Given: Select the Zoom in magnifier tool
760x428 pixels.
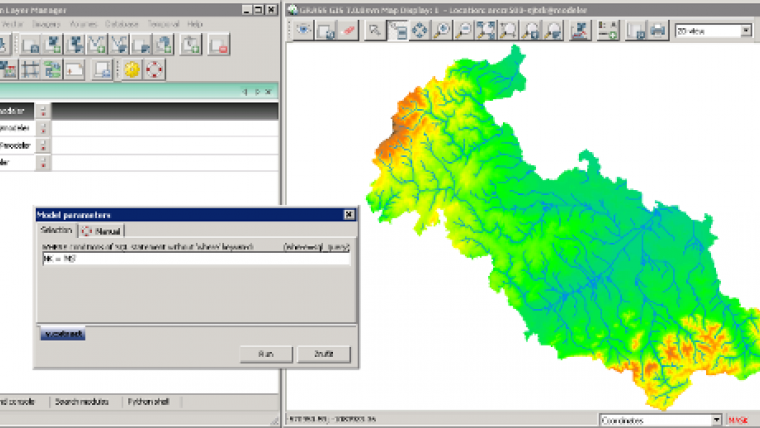Looking at the screenshot, I should coord(442,31).
